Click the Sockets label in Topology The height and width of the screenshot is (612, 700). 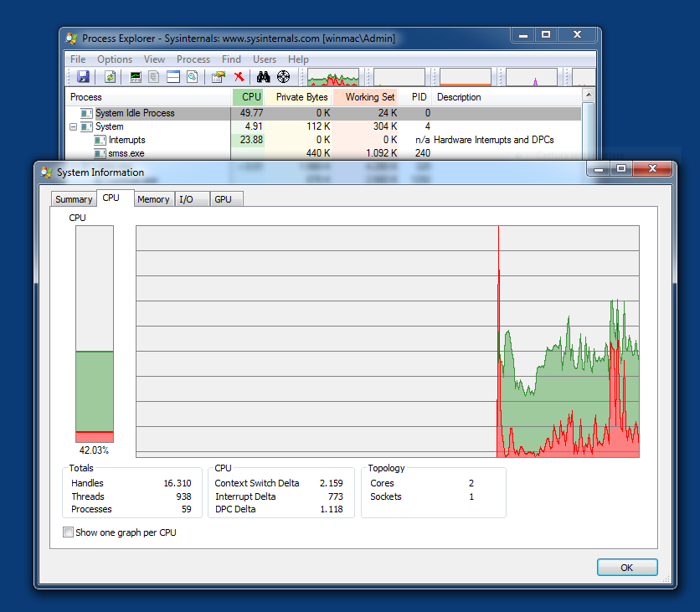[386, 496]
